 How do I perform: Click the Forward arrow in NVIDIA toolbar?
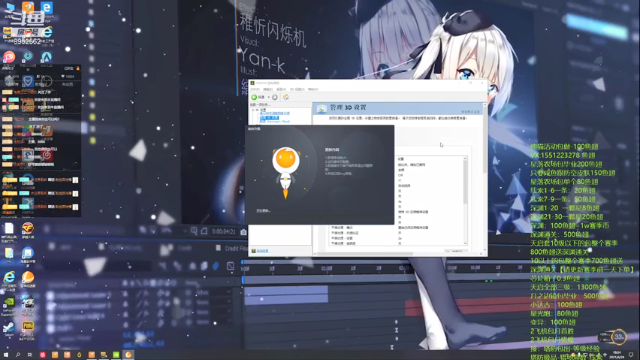click(275, 97)
